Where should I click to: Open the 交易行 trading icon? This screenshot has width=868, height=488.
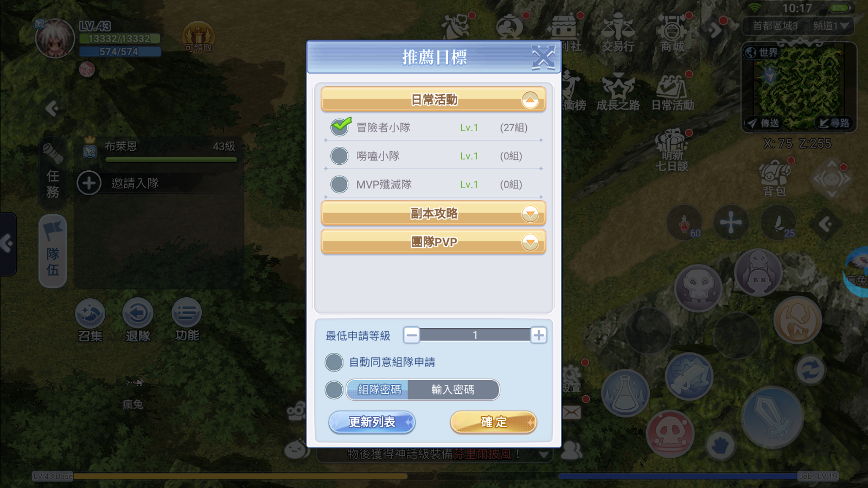618,33
